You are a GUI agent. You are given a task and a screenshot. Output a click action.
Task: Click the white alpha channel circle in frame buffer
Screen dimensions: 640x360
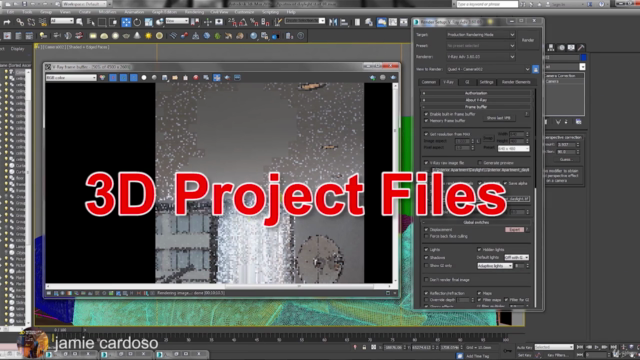(x=144, y=78)
